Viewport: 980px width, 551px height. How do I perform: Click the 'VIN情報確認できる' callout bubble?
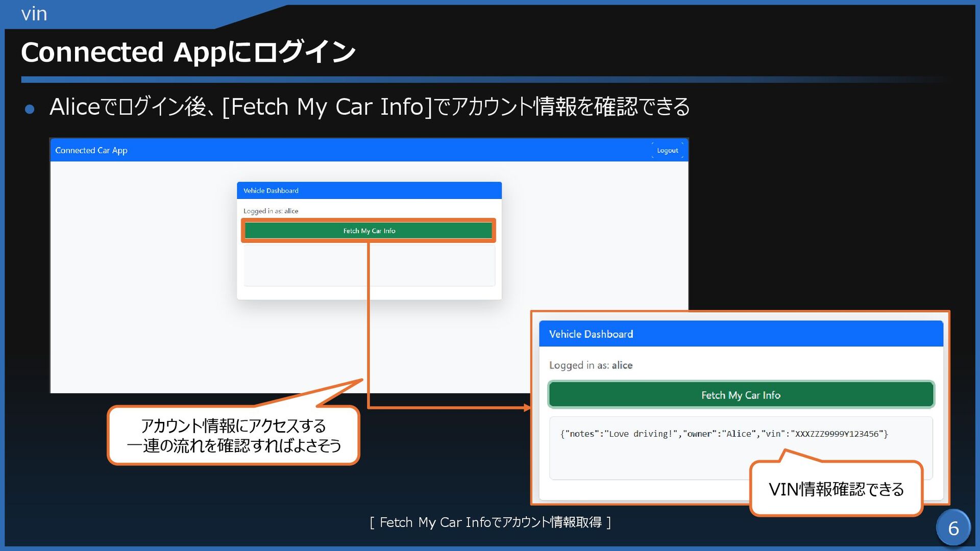(836, 489)
